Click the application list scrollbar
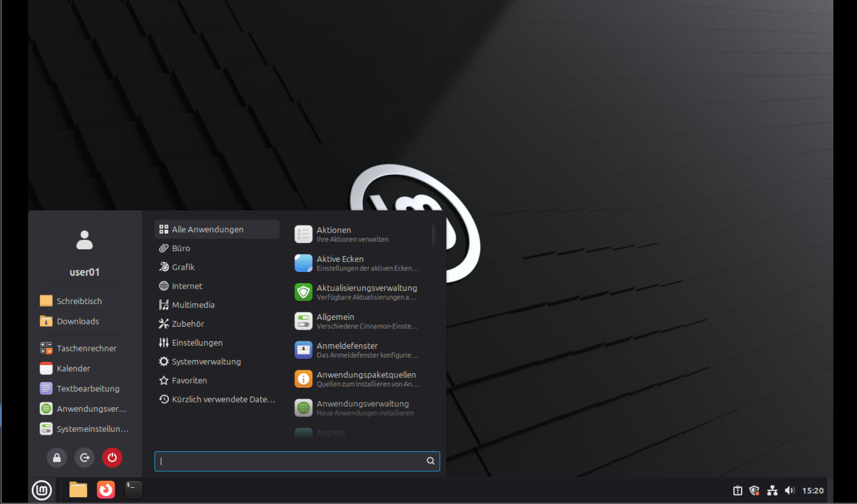This screenshot has width=857, height=504. coord(433,235)
